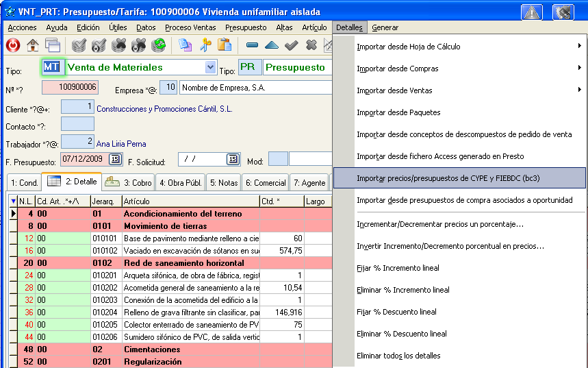Click the Ana Liria Perna link
The width and height of the screenshot is (588, 368).
click(x=121, y=144)
